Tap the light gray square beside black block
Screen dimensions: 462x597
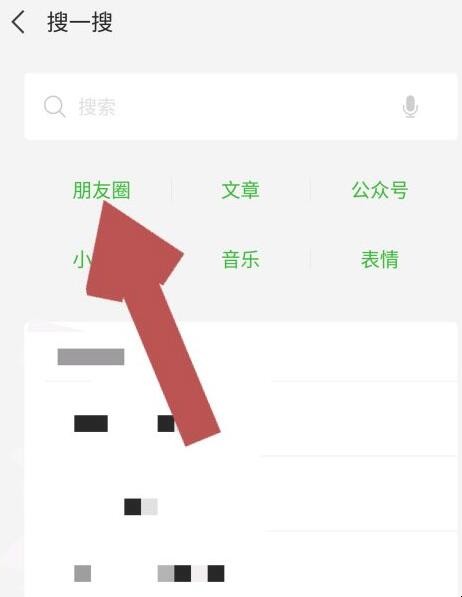[x=149, y=507]
